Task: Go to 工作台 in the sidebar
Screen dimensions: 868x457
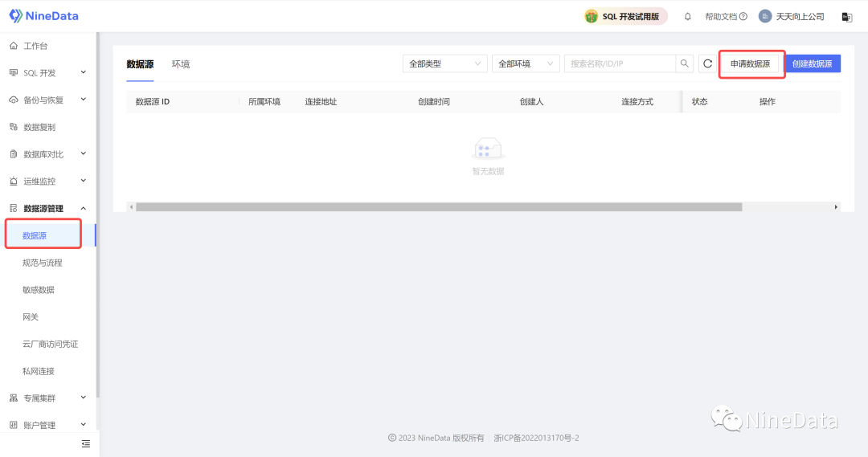Action: tap(35, 46)
